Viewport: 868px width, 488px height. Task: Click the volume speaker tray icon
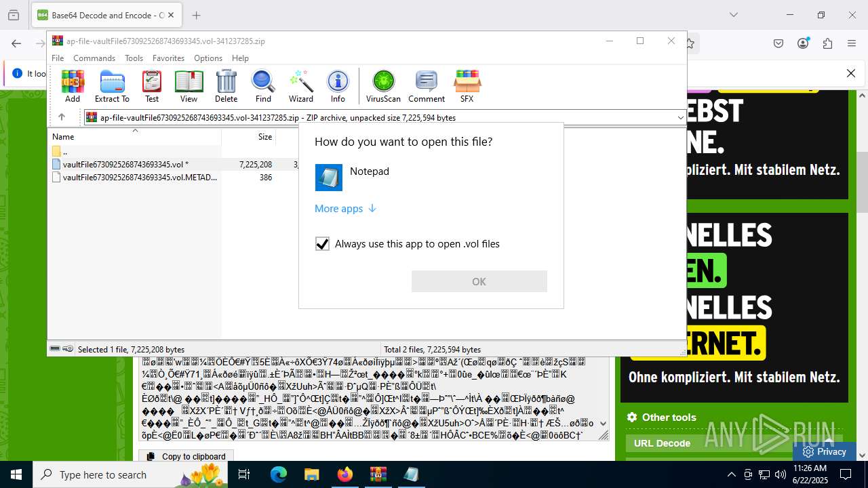point(781,474)
